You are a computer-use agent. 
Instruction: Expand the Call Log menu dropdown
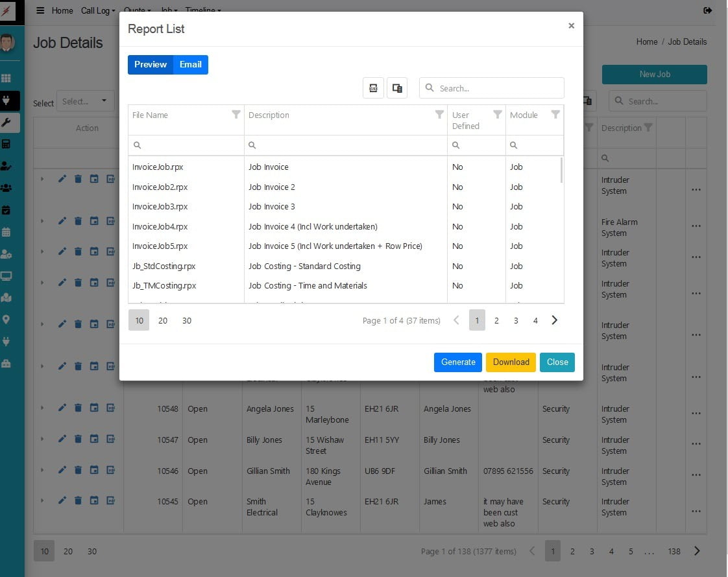point(98,10)
